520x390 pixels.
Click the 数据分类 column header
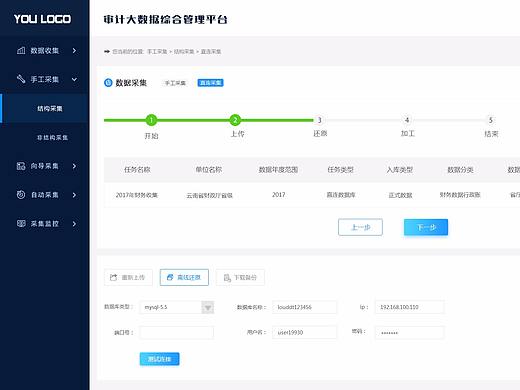click(x=460, y=170)
